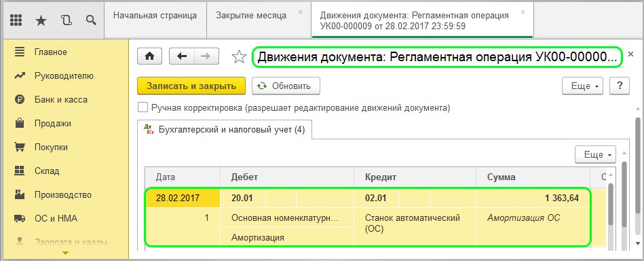Open Банк и касса section
Image resolution: width=644 pixels, height=261 pixels.
click(x=61, y=100)
